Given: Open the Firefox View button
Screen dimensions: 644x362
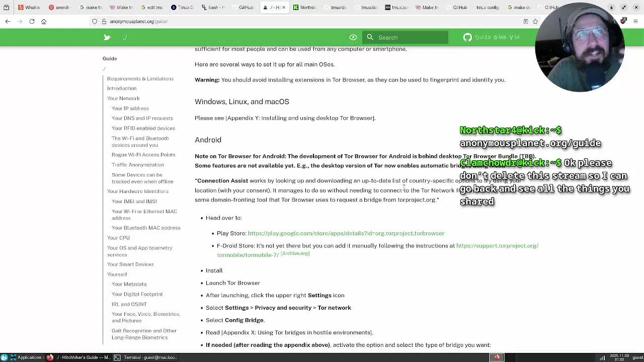Looking at the screenshot, I should point(6,8).
